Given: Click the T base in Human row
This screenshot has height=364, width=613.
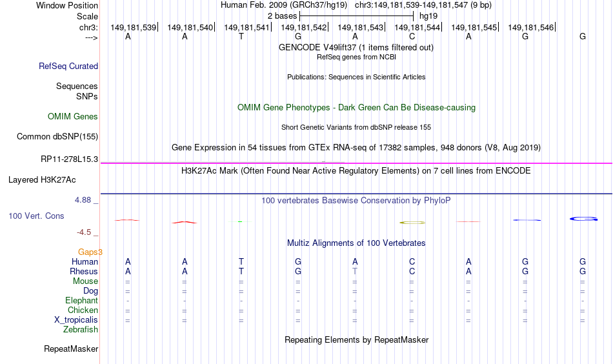Looking at the screenshot, I should point(241,261).
